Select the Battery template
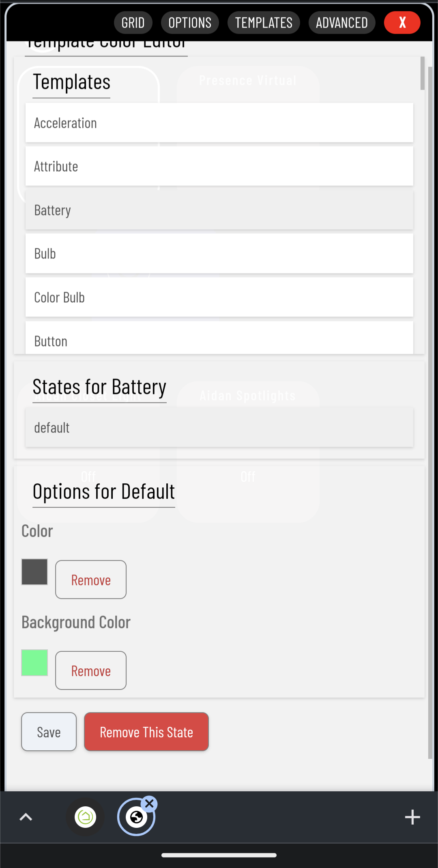This screenshot has width=438, height=868. [x=219, y=210]
